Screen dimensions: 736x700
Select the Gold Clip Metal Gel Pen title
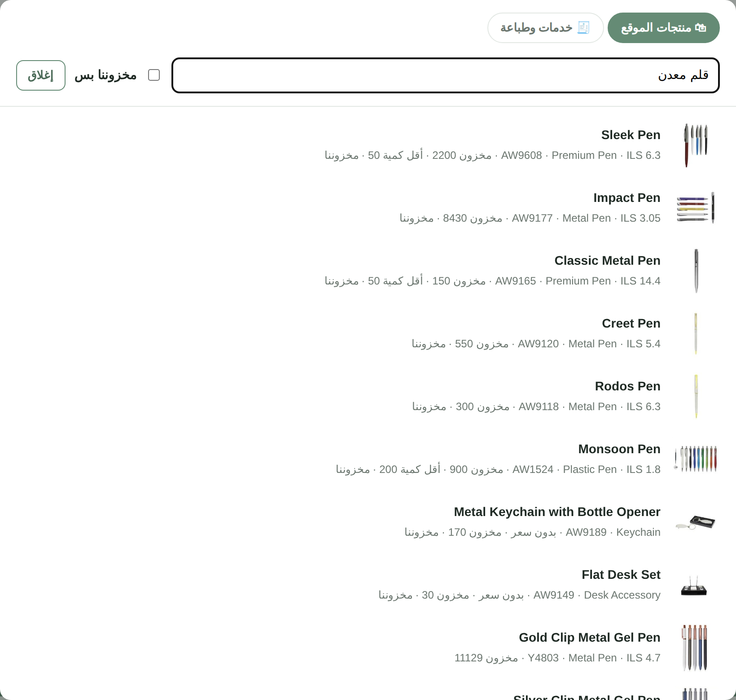pyautogui.click(x=589, y=637)
